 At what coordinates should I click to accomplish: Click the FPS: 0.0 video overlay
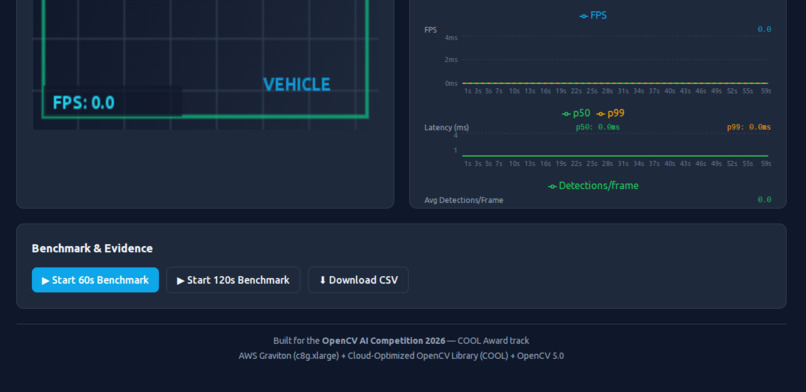click(x=84, y=103)
